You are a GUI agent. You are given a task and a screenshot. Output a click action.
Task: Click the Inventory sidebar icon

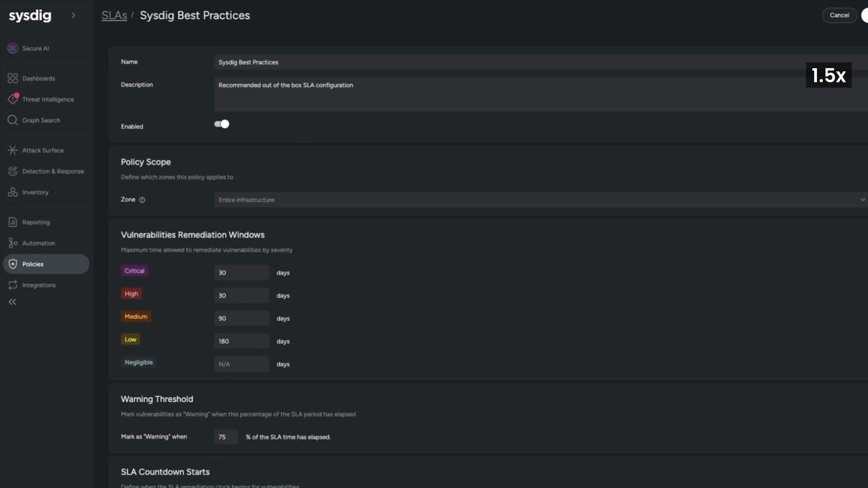[x=13, y=192]
